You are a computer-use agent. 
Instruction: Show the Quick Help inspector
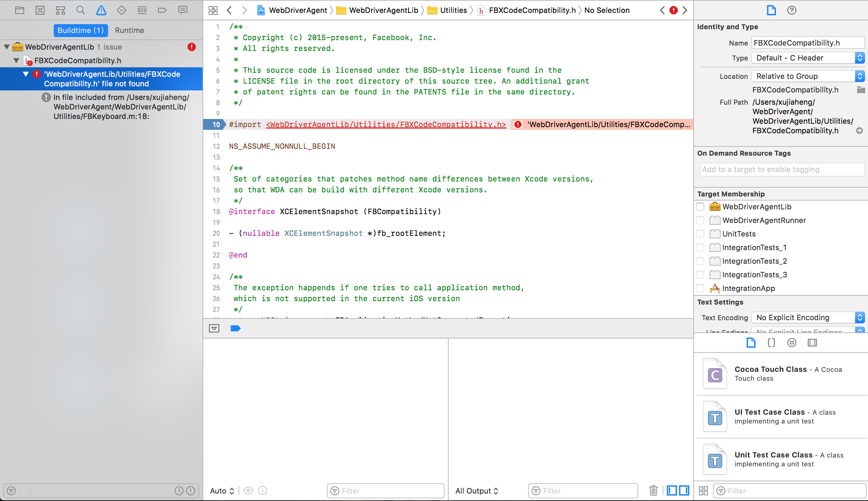791,10
